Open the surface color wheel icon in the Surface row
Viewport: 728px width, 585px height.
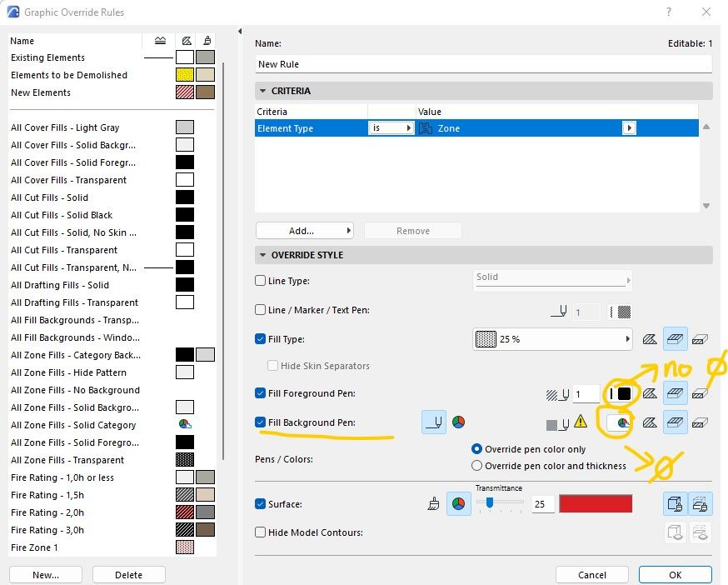(458, 503)
